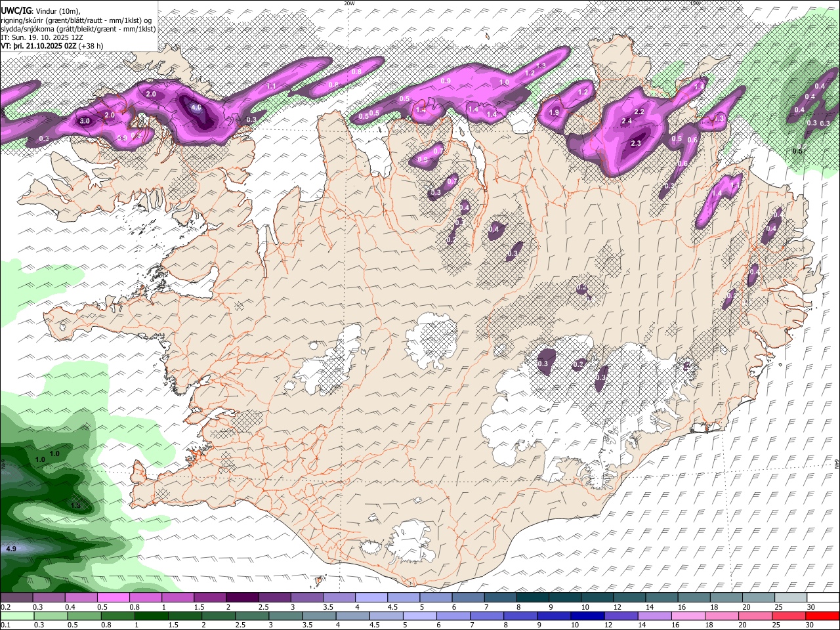Click the VT: þri. 21.10.2025 02Z valid time
Viewport: 840px width, 630px height.
click(39, 47)
